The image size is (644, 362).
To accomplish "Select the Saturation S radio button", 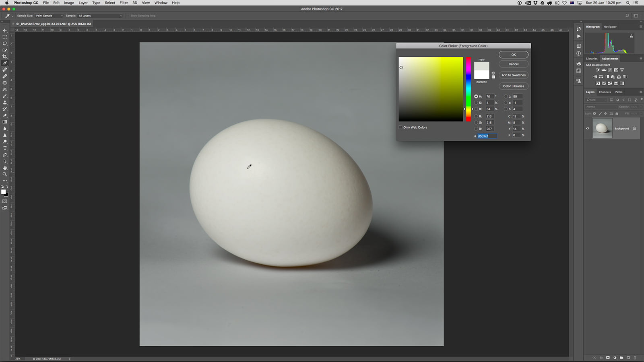I will [476, 103].
